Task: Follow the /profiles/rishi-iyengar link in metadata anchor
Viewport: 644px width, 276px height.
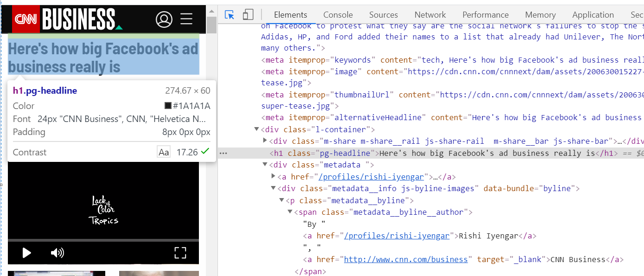Action: click(x=371, y=177)
